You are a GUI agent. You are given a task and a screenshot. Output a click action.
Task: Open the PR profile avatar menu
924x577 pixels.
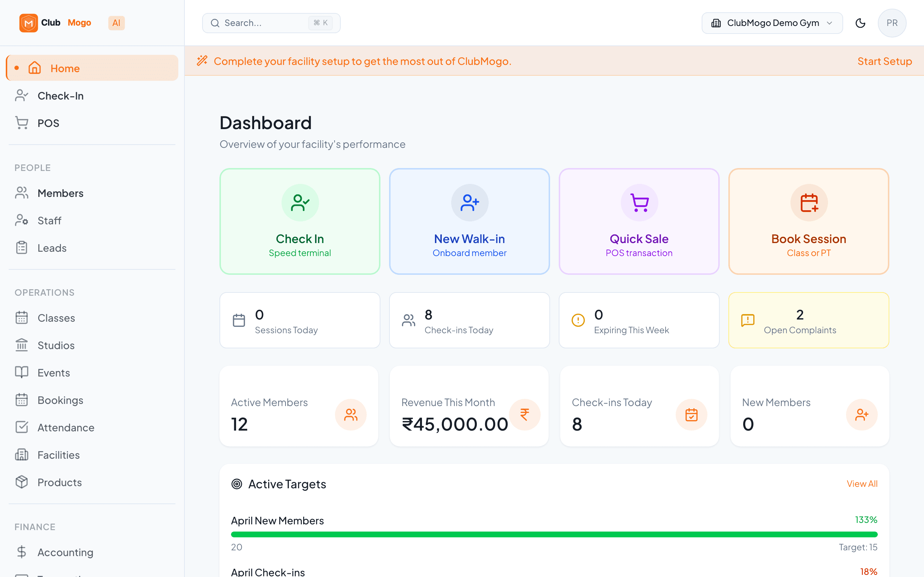pyautogui.click(x=892, y=23)
